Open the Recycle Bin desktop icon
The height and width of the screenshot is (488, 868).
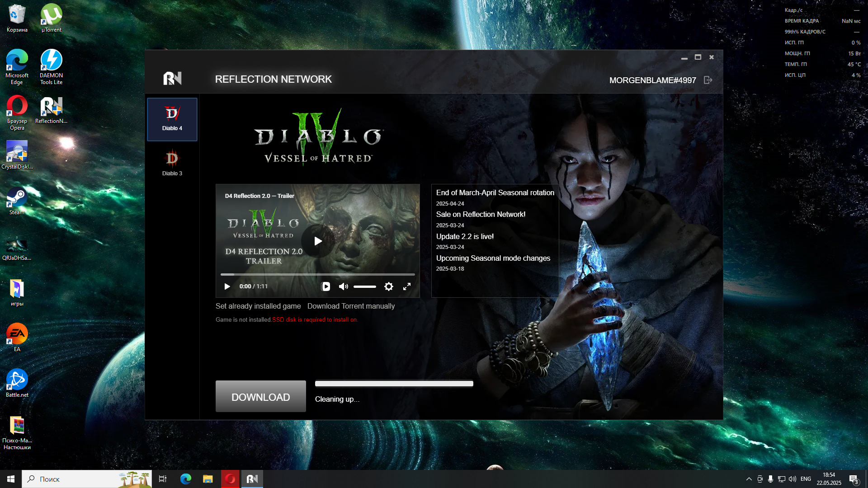point(17,18)
